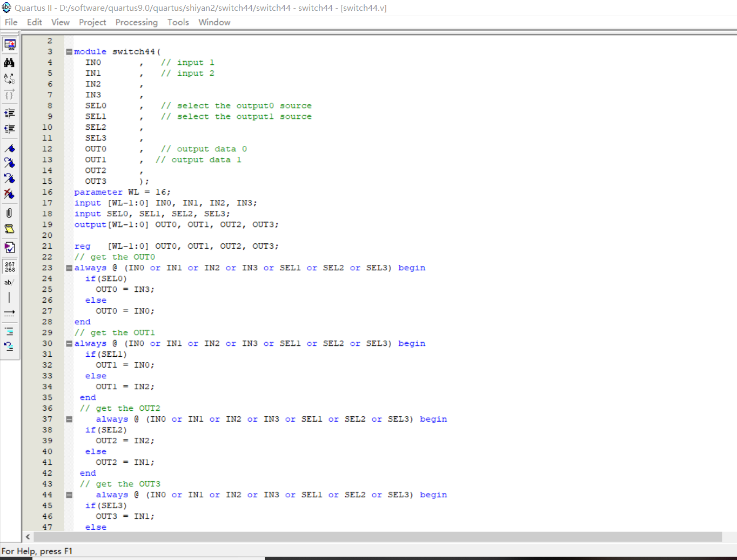737x560 pixels.
Task: Click the comment '// output data 0'
Action: pos(204,149)
